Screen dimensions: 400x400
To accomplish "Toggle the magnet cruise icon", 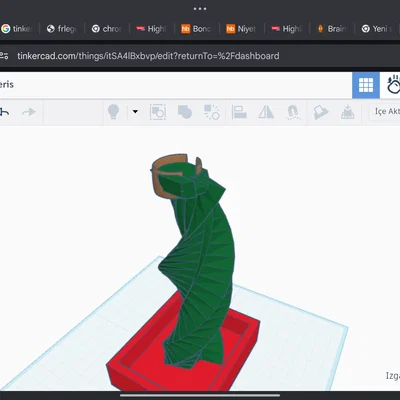I will click(x=293, y=112).
